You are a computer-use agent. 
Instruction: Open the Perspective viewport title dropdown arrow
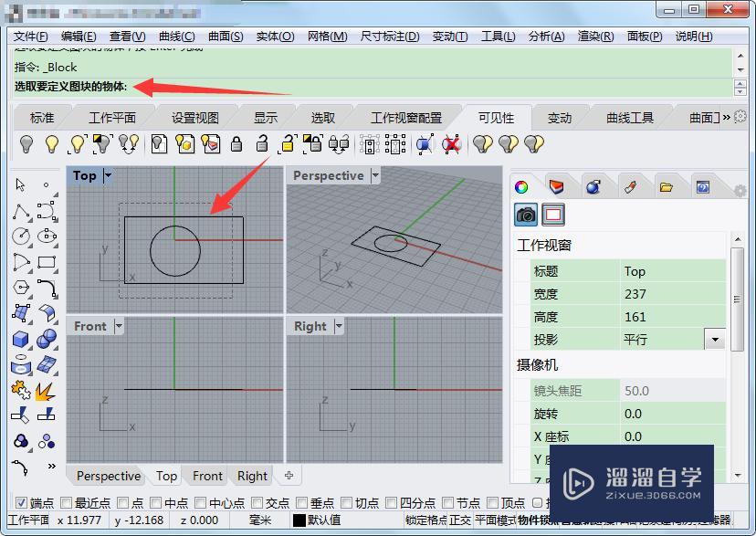pos(375,175)
